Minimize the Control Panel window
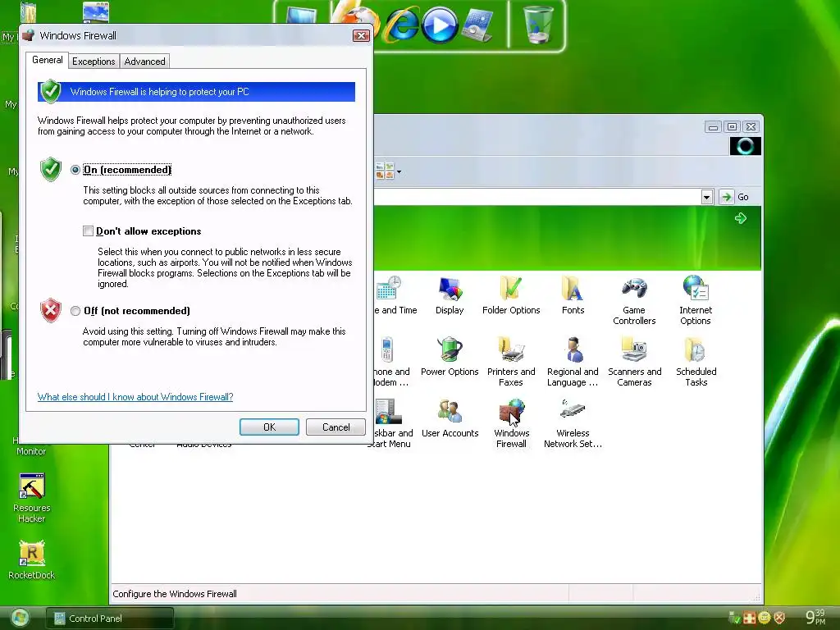Viewport: 840px width, 630px height. pos(713,127)
